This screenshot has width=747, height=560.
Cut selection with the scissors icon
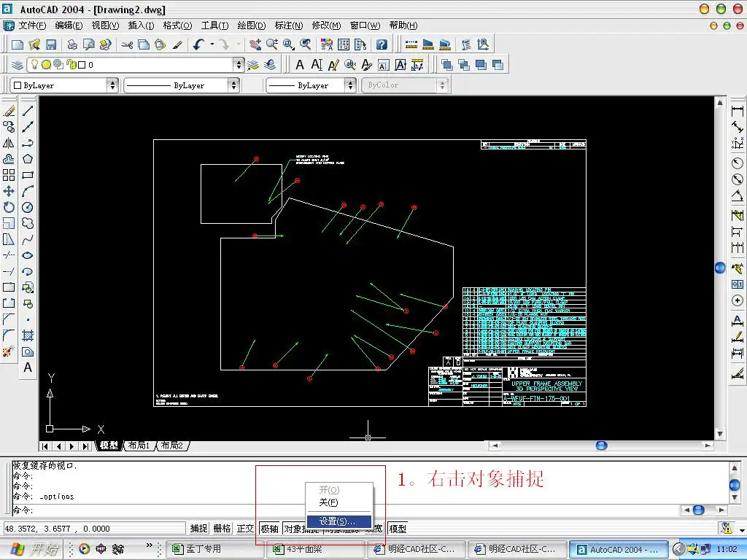coord(127,44)
